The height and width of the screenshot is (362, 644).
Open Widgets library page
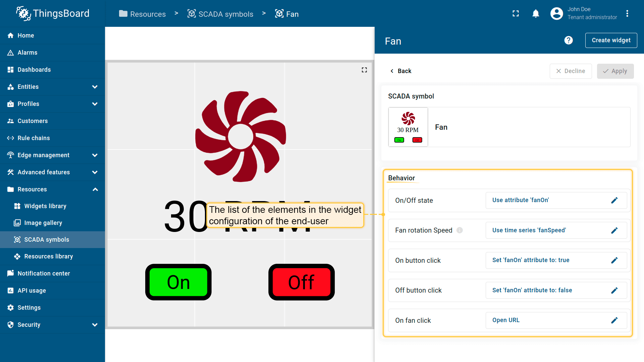click(45, 206)
